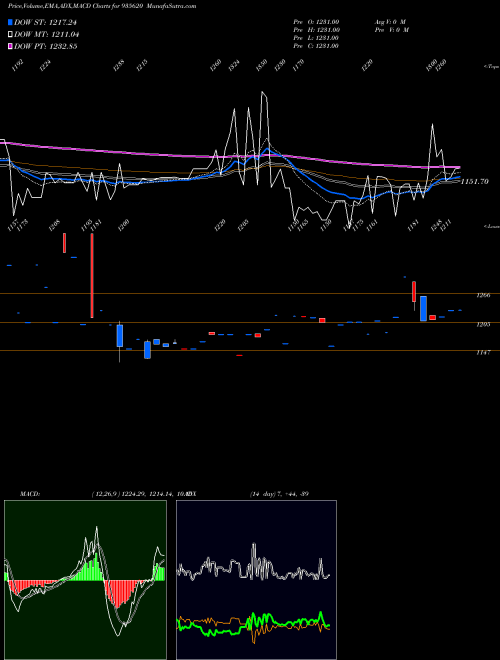Click the 1205 price level label

click(483, 325)
